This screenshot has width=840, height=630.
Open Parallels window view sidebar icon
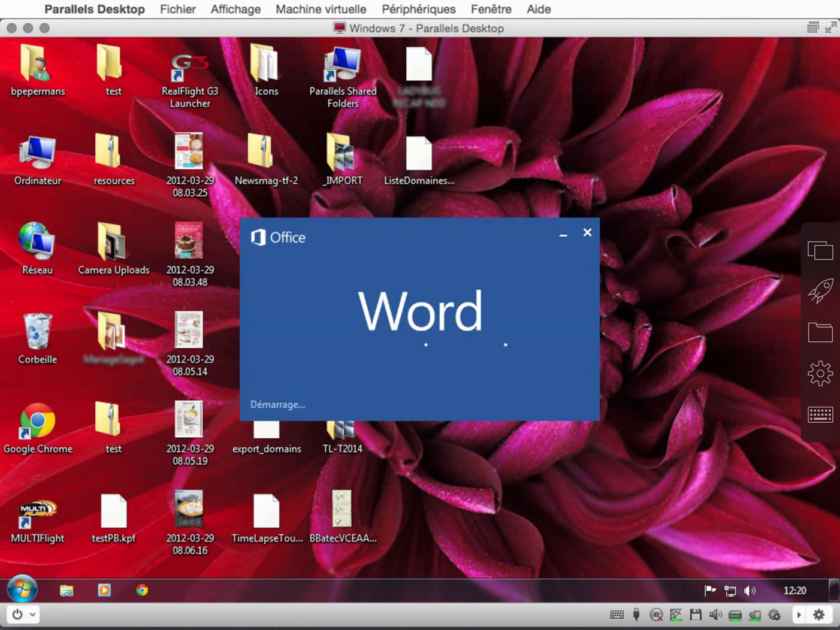tap(820, 250)
